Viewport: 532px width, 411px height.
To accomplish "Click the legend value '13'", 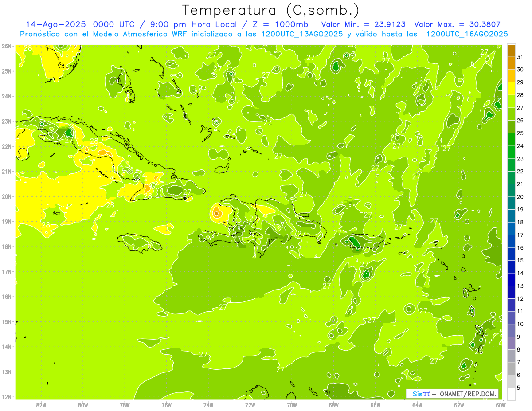I will [x=520, y=286].
